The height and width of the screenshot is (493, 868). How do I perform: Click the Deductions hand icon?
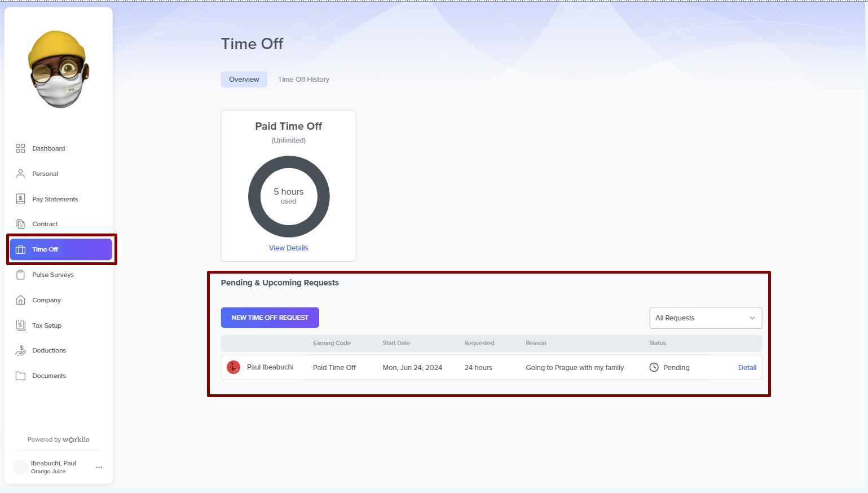pyautogui.click(x=21, y=350)
